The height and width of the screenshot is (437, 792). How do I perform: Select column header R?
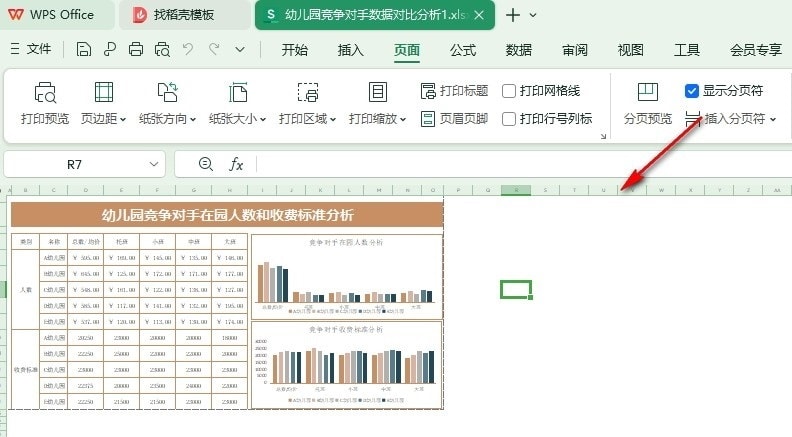click(516, 190)
